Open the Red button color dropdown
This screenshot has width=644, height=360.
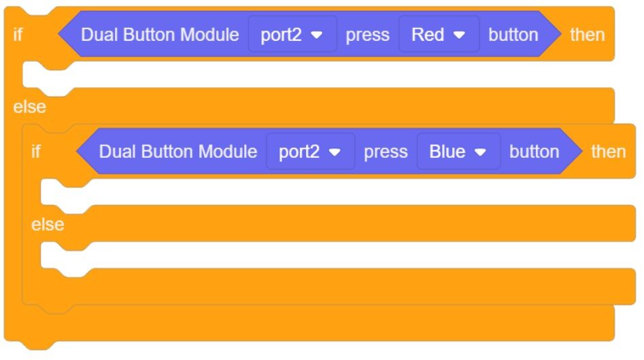tap(439, 35)
